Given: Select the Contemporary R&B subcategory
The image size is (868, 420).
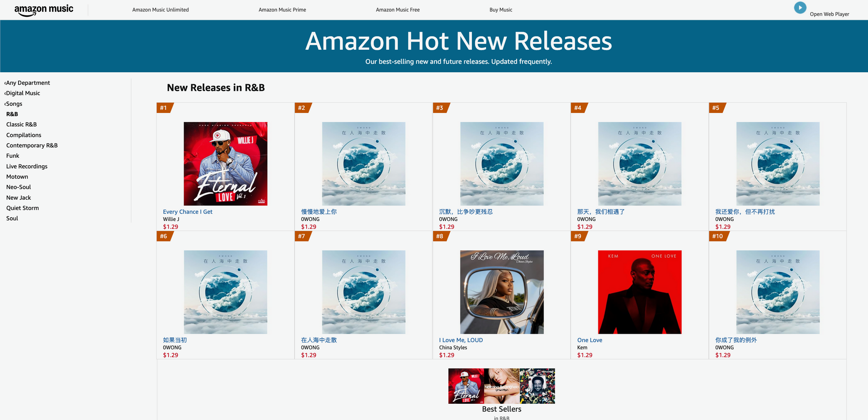Looking at the screenshot, I should (32, 145).
